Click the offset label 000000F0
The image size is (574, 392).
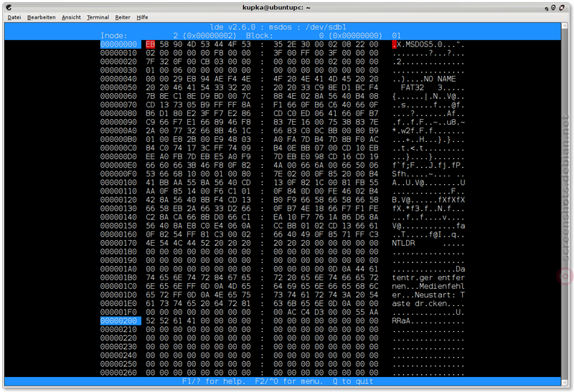click(x=118, y=174)
